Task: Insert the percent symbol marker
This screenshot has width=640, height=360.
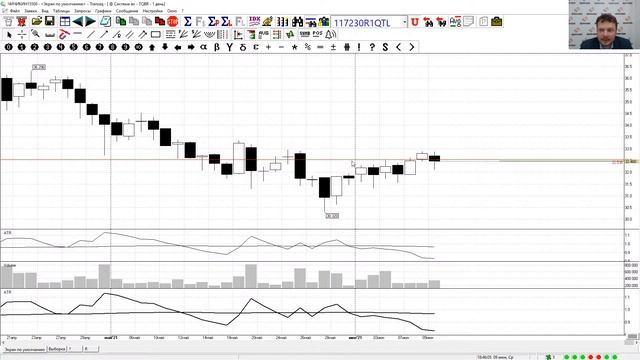Action: 307,47
